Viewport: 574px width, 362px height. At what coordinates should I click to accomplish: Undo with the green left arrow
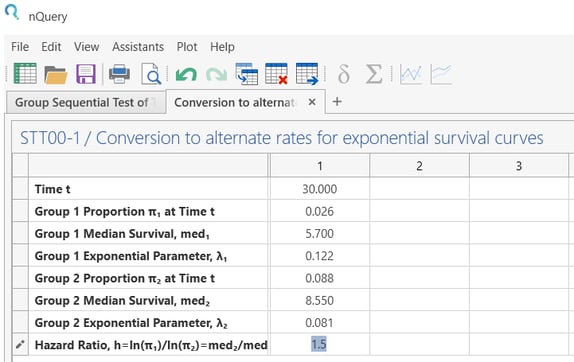coord(186,74)
